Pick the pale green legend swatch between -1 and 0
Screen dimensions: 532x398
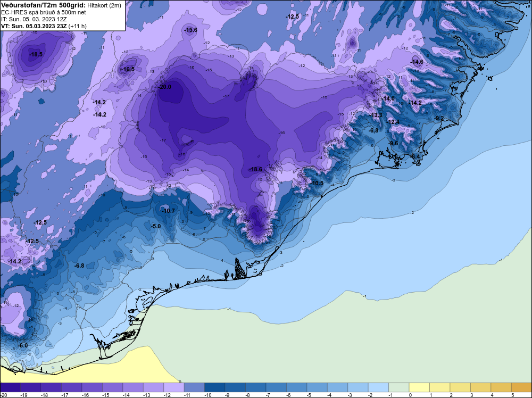[398, 387]
